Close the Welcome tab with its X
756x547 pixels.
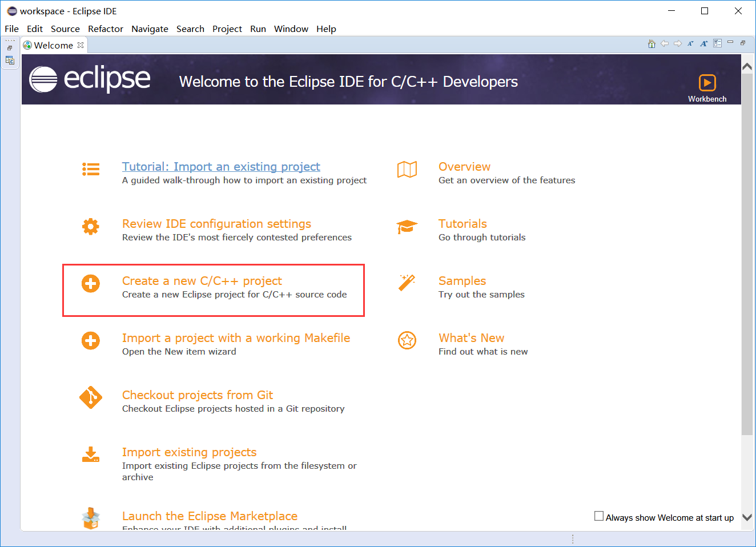(81, 45)
